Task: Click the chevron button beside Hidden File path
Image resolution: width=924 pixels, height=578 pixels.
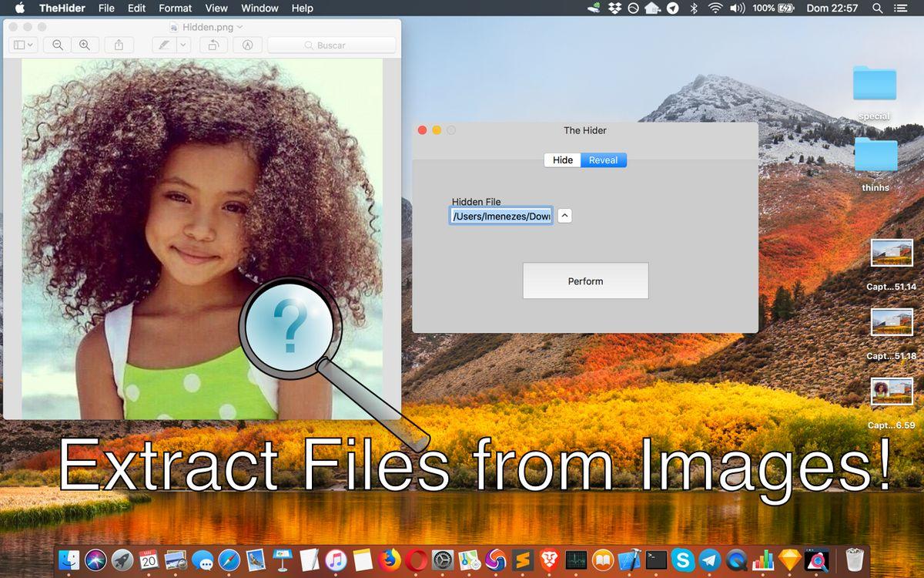Action: tap(565, 216)
